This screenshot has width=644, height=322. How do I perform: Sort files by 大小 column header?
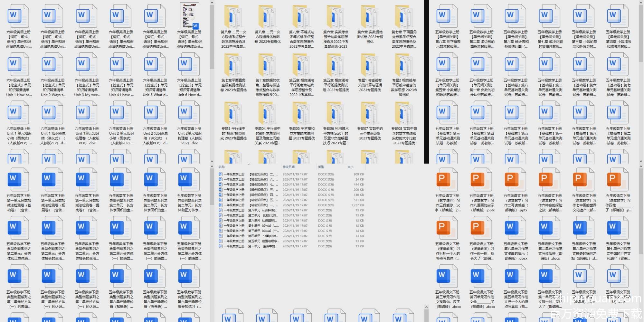350,167
